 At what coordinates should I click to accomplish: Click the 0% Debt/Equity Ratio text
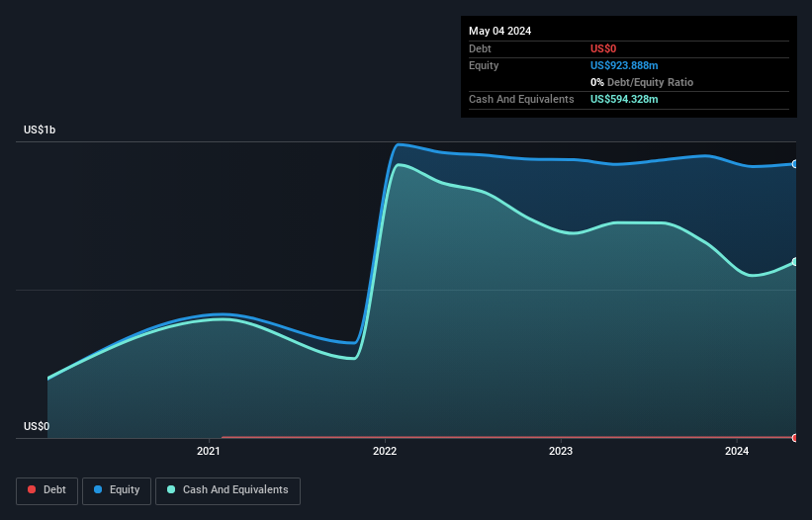coord(642,82)
